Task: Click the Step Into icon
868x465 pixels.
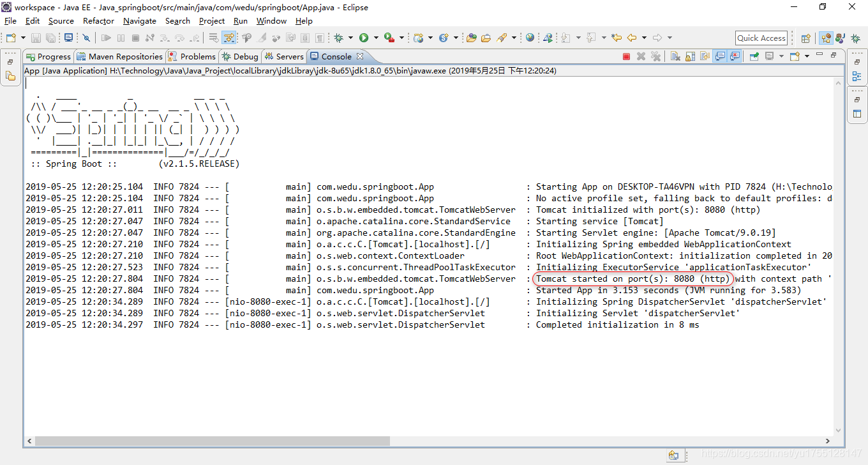Action: click(164, 38)
